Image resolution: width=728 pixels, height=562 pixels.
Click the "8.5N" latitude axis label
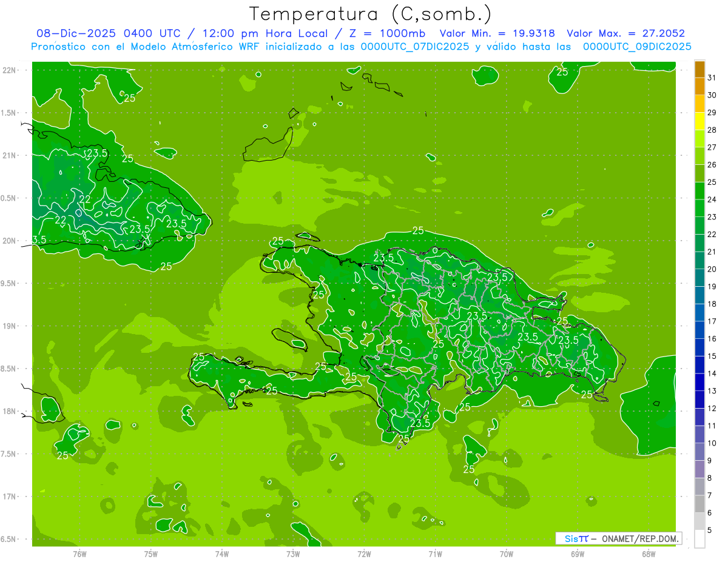click(x=7, y=369)
